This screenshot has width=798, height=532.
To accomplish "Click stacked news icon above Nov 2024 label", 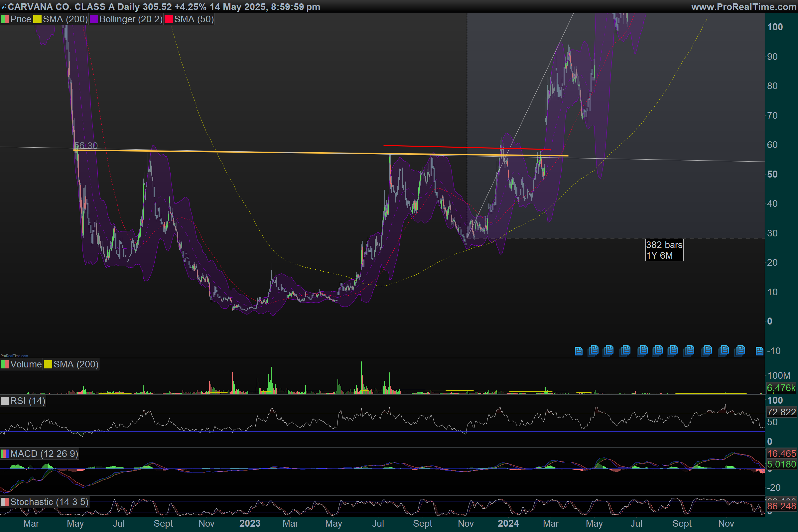I will coord(724,350).
